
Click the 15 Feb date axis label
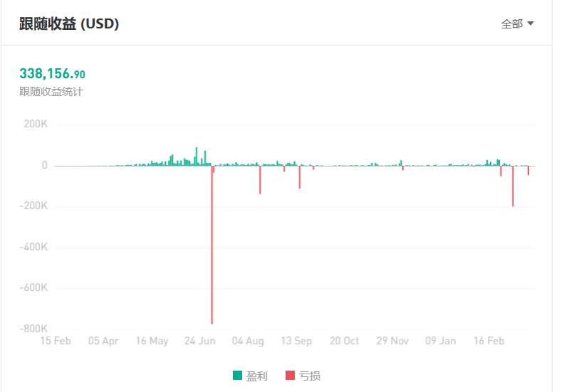pos(56,341)
